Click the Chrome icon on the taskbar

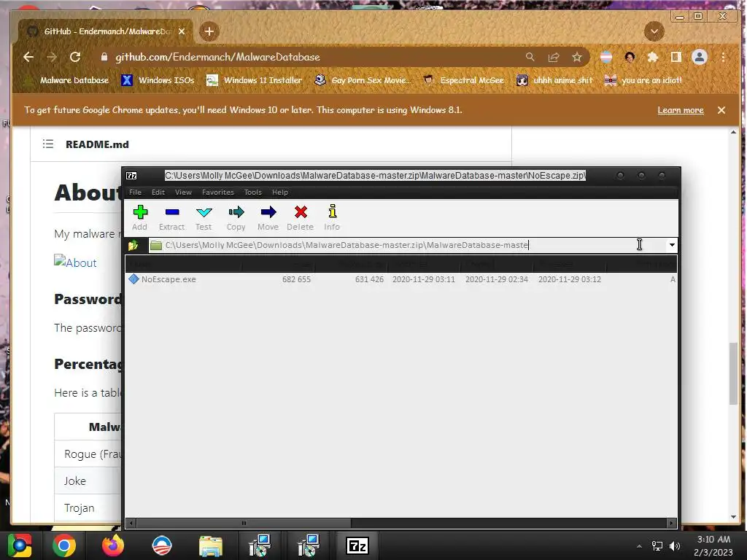click(x=64, y=545)
